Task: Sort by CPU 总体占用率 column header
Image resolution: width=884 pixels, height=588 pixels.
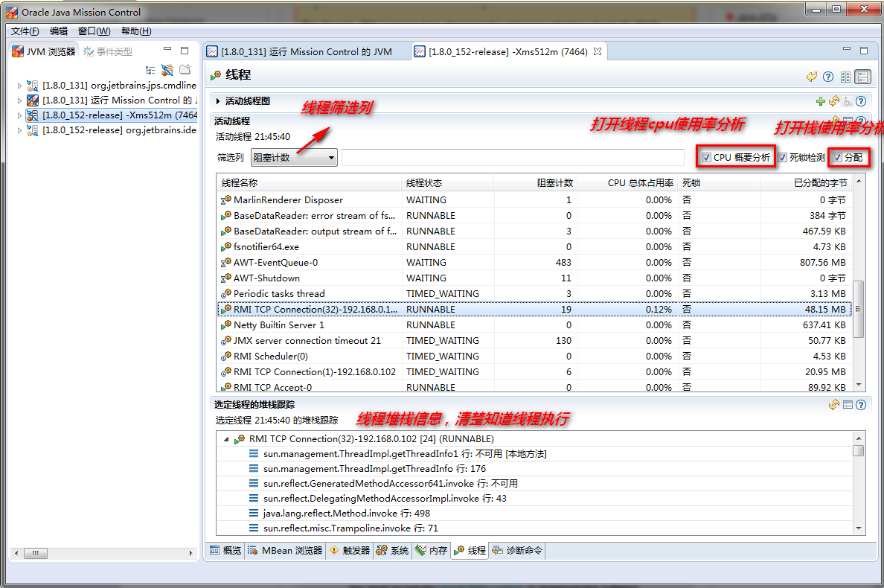Action: point(627,182)
